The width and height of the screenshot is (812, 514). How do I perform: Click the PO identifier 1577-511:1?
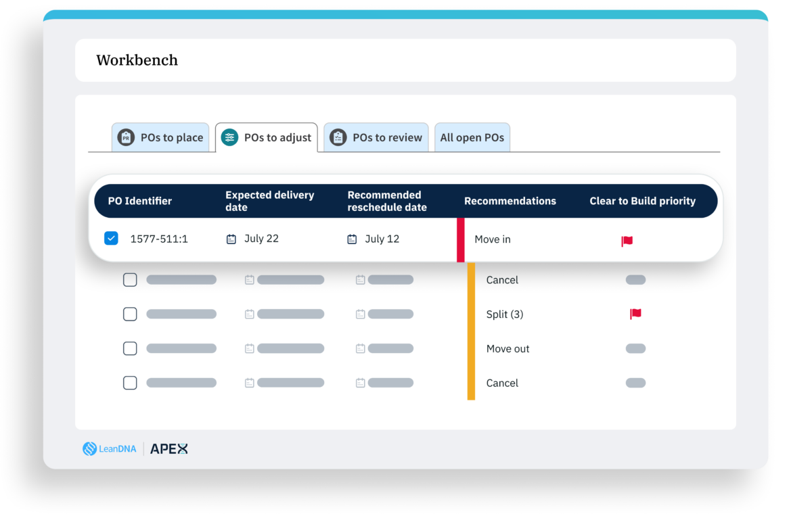tap(159, 239)
